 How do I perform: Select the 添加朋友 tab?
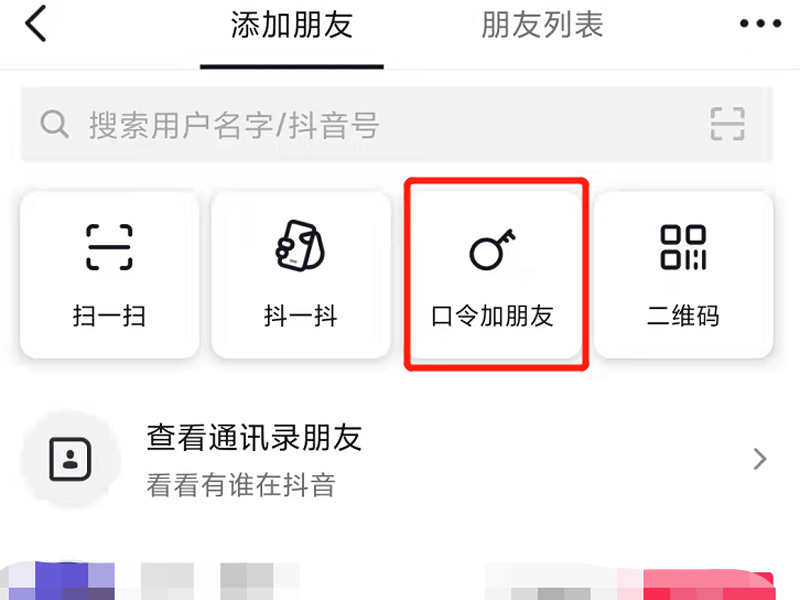[291, 24]
